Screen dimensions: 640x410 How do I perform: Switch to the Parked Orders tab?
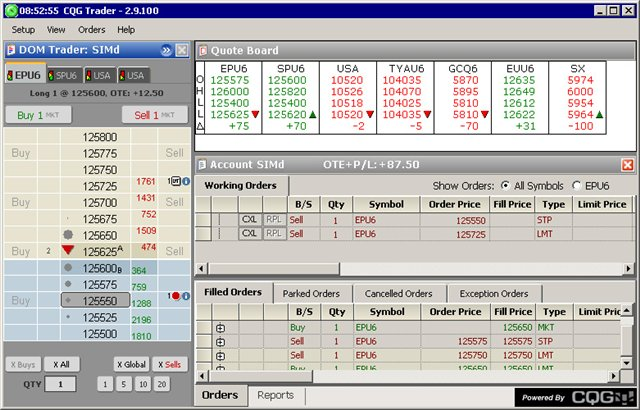coord(312,293)
